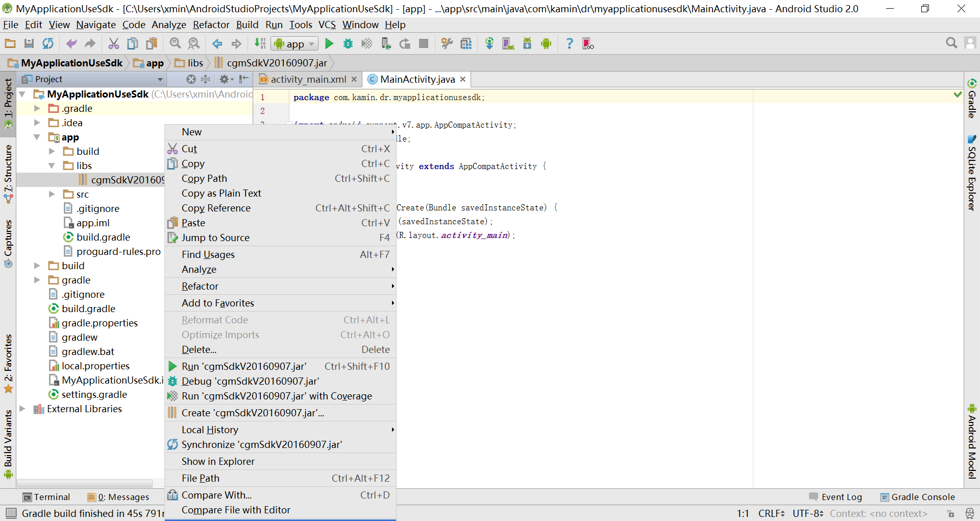Click the Open folder toolbar icon
The image size is (980, 521).
10,44
